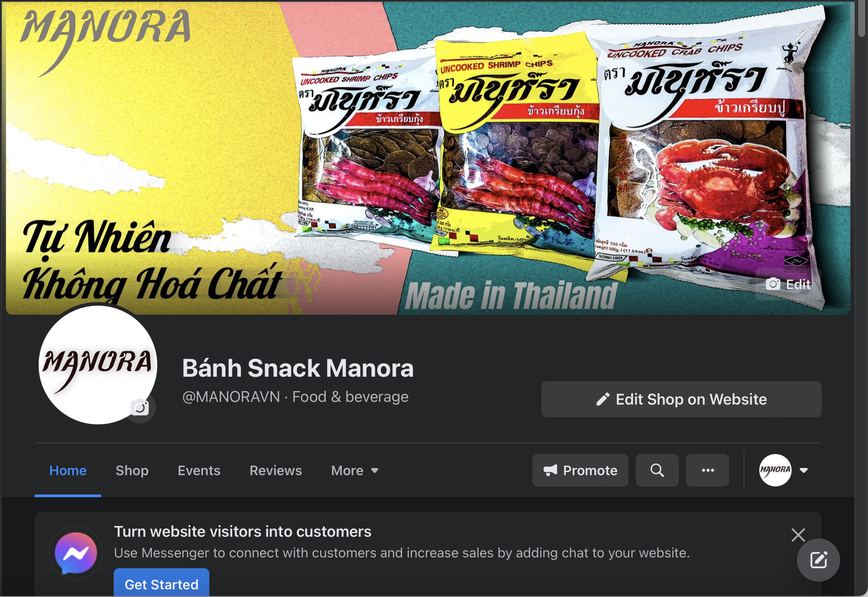
Task: Open the three-dots more options button
Action: pos(708,470)
